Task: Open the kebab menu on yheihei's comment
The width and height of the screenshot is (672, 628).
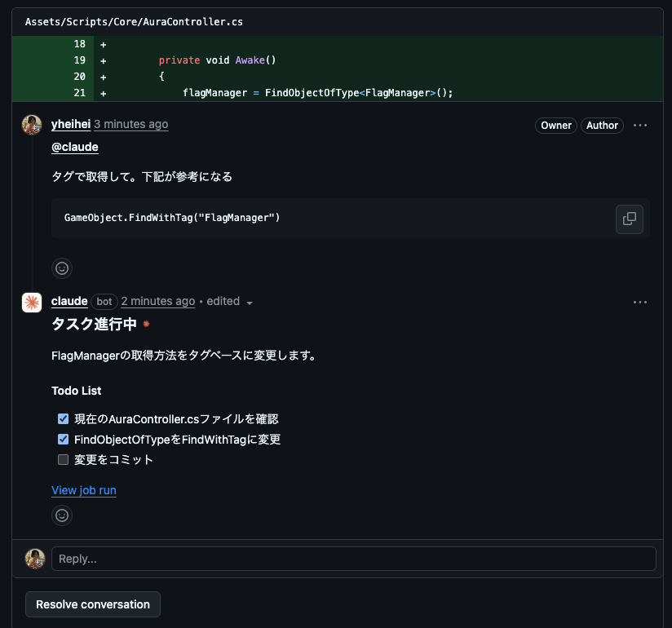Action: pyautogui.click(x=640, y=125)
